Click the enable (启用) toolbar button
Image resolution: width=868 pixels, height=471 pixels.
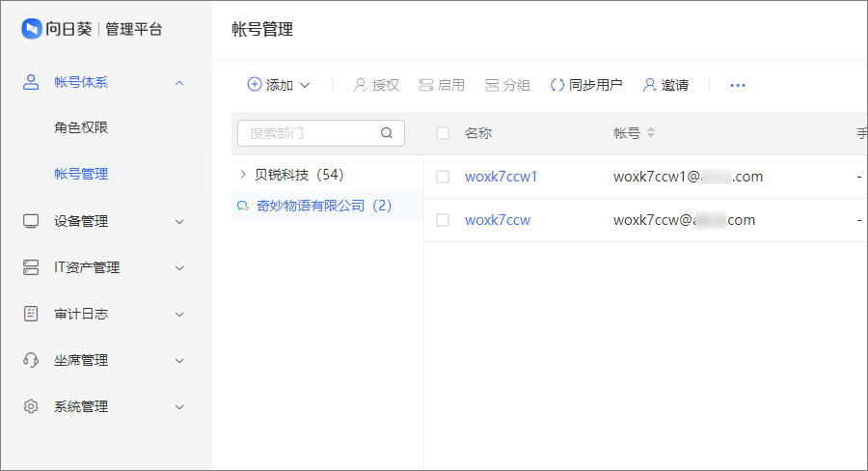pos(442,85)
